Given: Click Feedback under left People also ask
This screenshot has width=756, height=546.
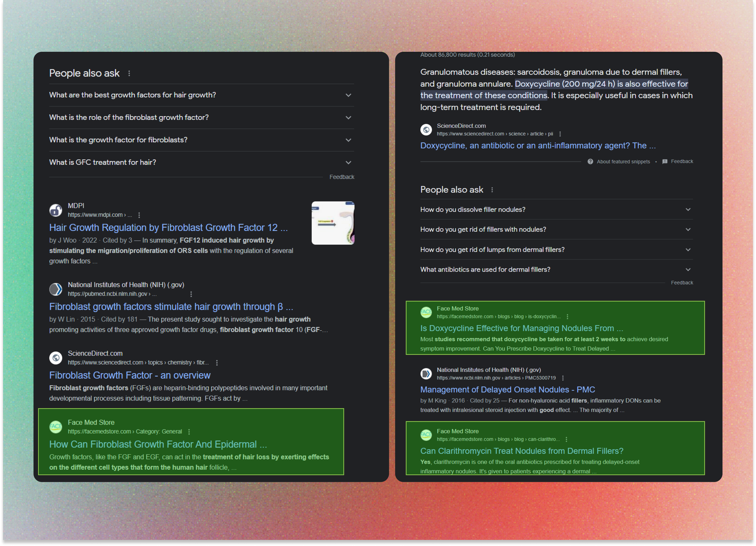Looking at the screenshot, I should pyautogui.click(x=342, y=177).
